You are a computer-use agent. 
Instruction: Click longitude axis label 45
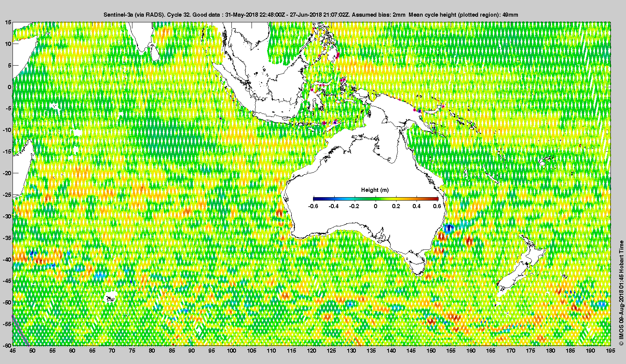(13, 351)
